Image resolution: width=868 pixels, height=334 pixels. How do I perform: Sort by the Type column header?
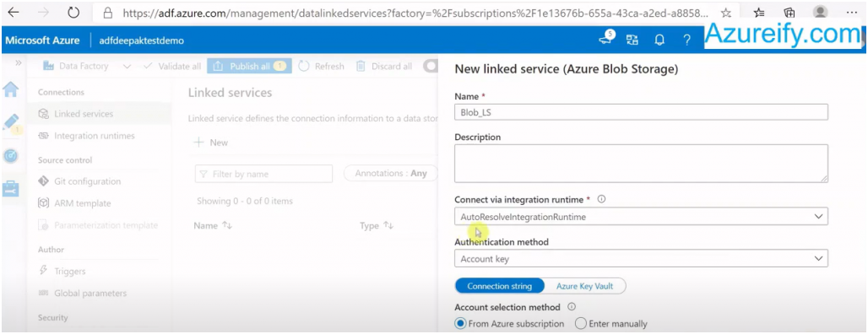click(377, 225)
